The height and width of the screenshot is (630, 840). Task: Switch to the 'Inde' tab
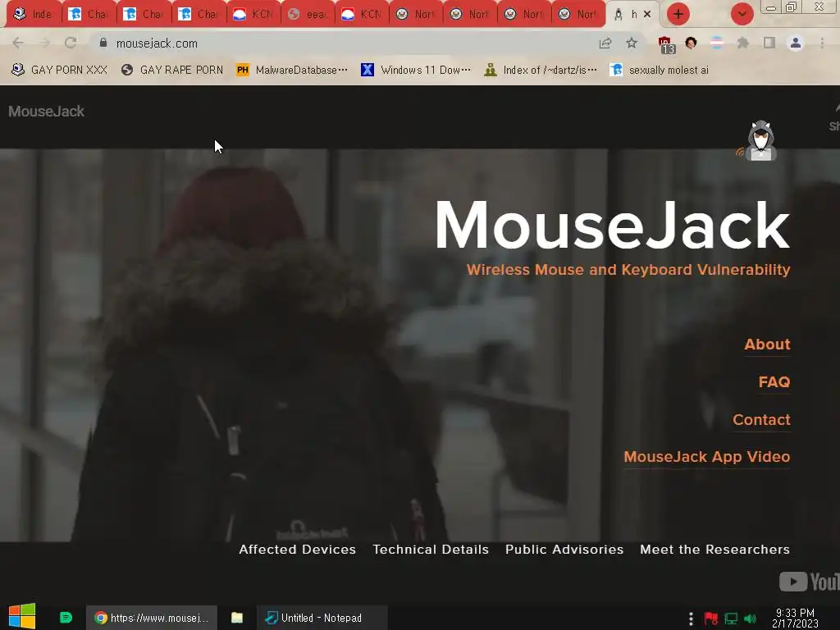[33, 15]
